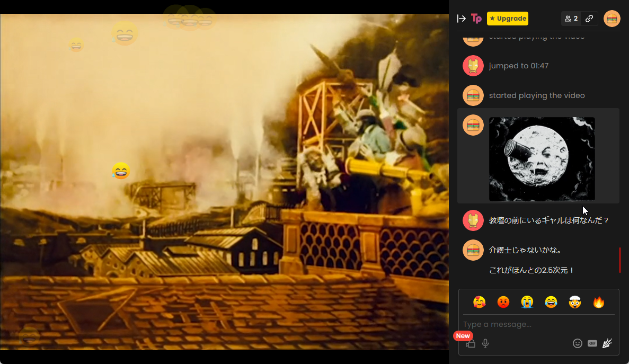Click the message '介護士じゃないかな。'
The width and height of the screenshot is (629, 364).
(525, 250)
